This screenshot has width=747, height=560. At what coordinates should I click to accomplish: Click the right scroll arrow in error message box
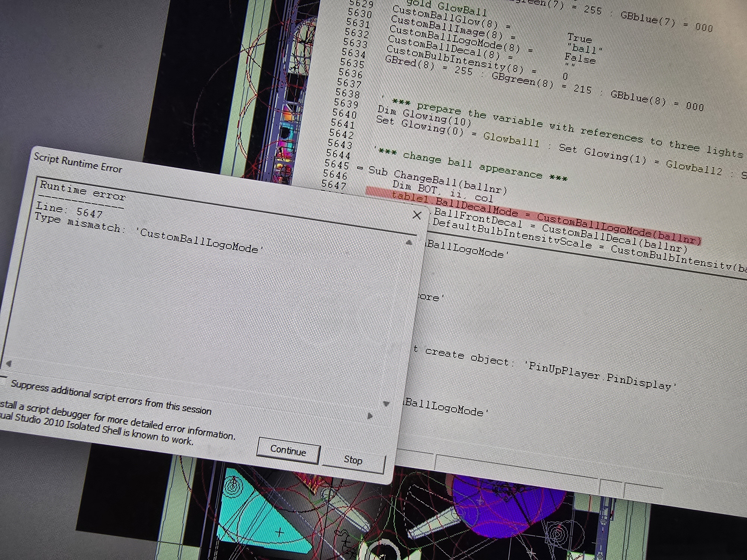(370, 416)
